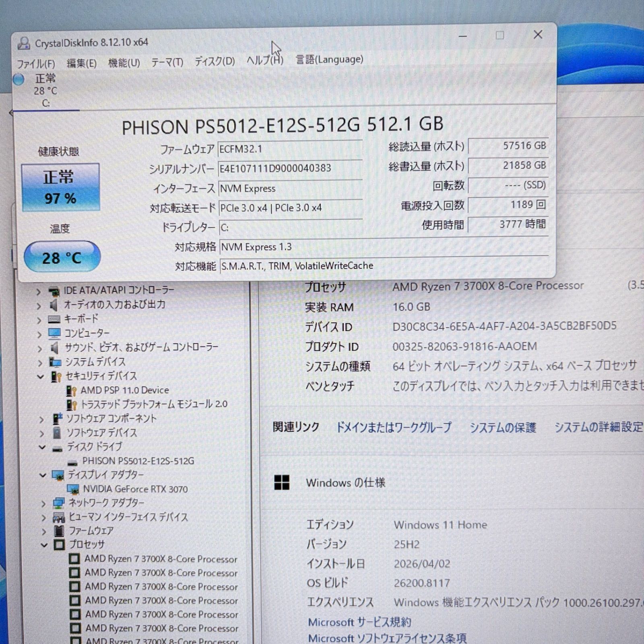The height and width of the screenshot is (644, 644).
Task: Open the 編集(E) menu
Action: coord(81,63)
